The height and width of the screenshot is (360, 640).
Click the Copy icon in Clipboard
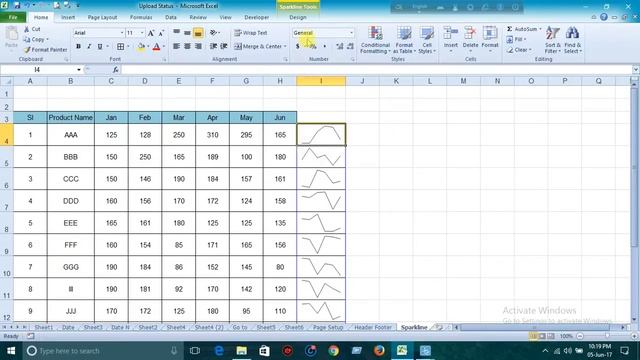27,40
